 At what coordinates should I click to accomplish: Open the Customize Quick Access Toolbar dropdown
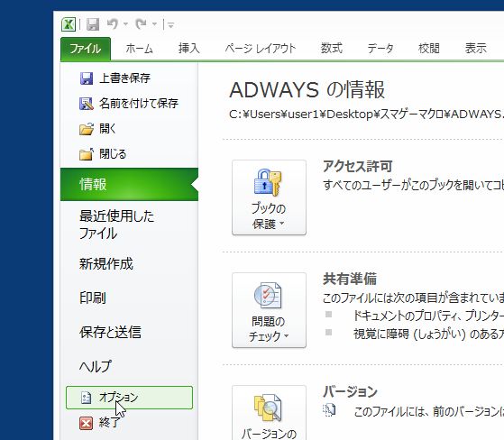pyautogui.click(x=170, y=24)
